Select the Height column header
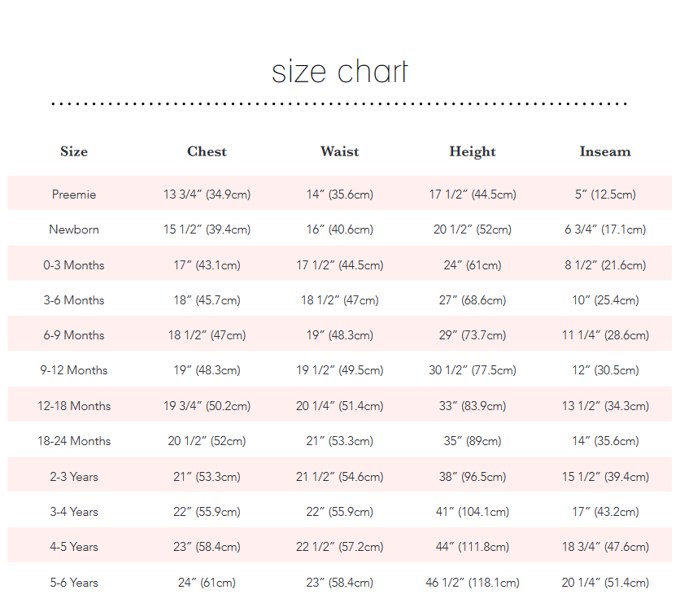693x616 pixels. point(473,151)
